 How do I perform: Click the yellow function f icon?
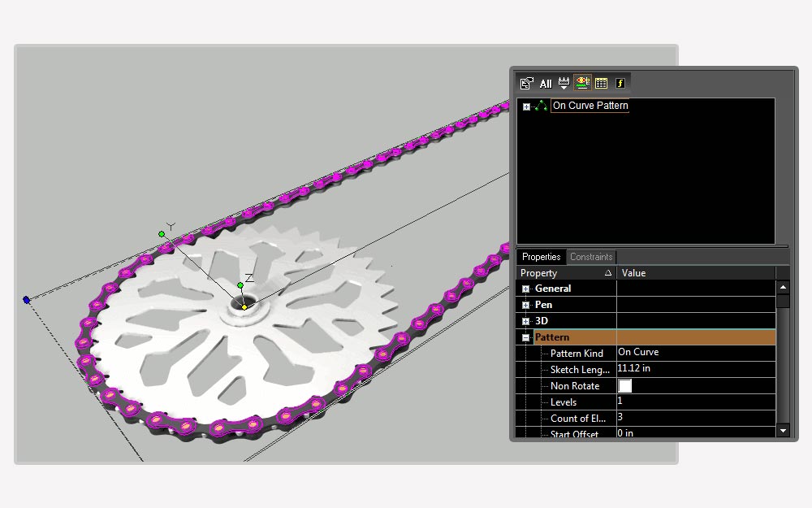[620, 83]
